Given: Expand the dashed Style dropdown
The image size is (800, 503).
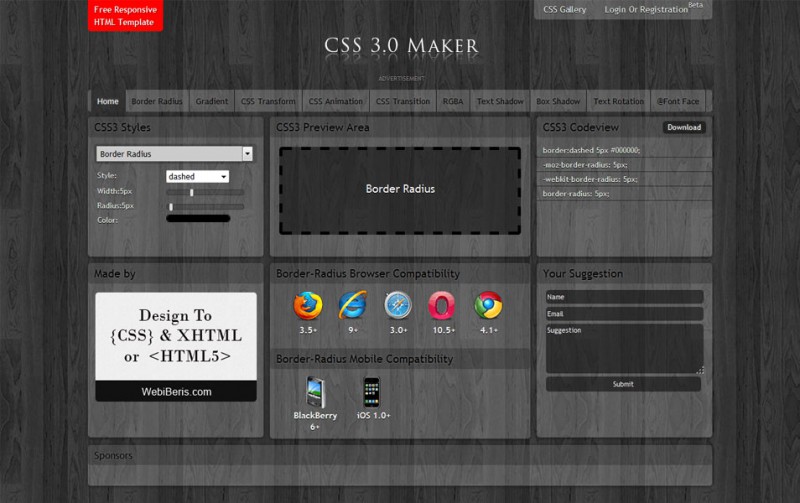Looking at the screenshot, I should tap(197, 176).
